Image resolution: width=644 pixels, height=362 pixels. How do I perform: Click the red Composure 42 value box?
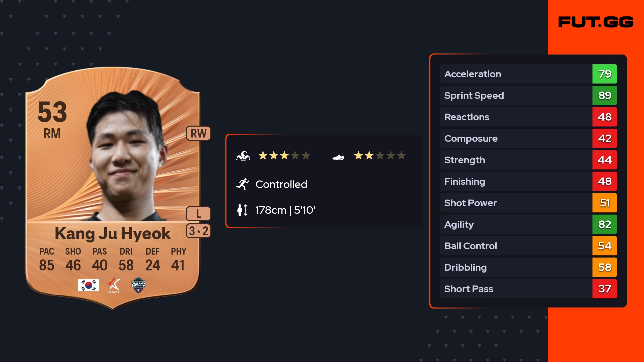[605, 138]
